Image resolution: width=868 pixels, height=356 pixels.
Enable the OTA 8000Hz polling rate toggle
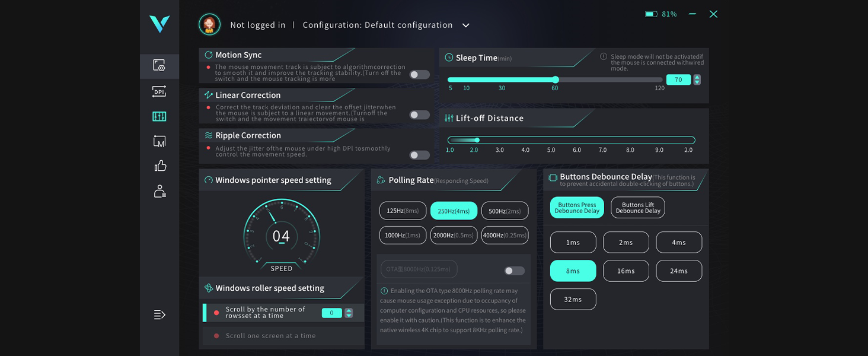pos(514,271)
